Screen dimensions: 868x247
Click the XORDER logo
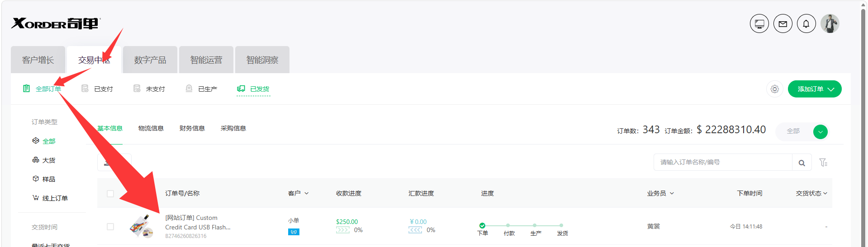56,23
